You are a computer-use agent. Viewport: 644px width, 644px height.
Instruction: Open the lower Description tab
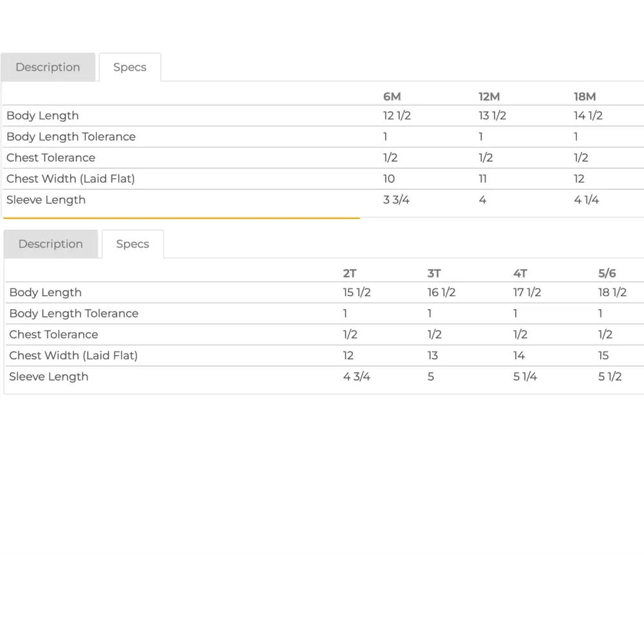click(50, 244)
